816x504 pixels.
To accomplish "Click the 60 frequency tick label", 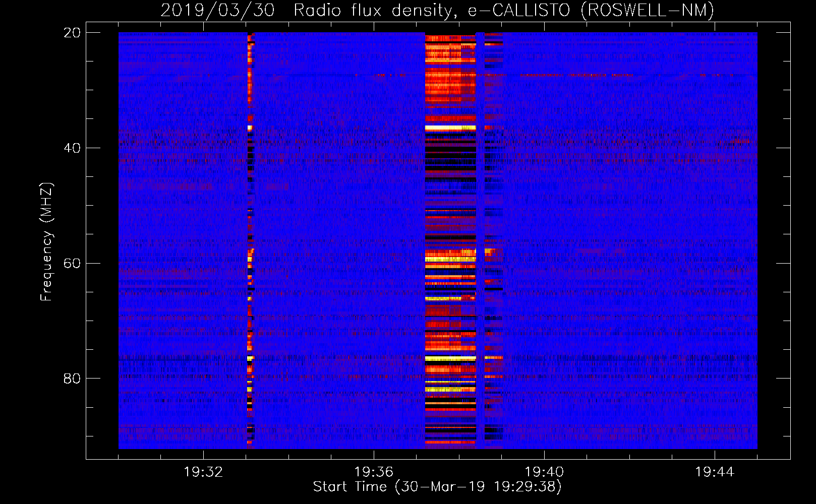I will [72, 263].
